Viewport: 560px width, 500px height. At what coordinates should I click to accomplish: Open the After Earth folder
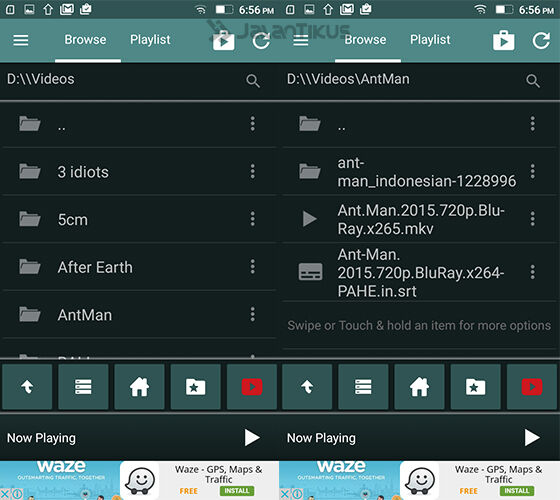click(x=139, y=267)
